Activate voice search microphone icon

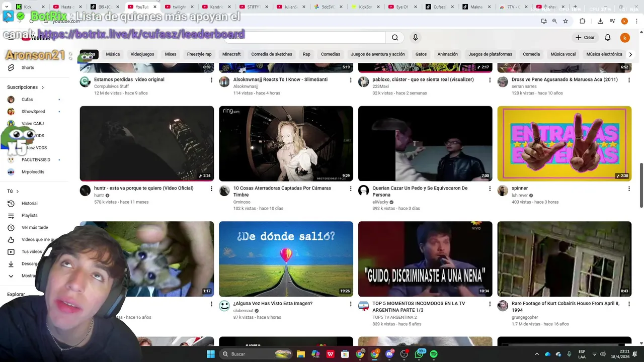click(x=415, y=37)
